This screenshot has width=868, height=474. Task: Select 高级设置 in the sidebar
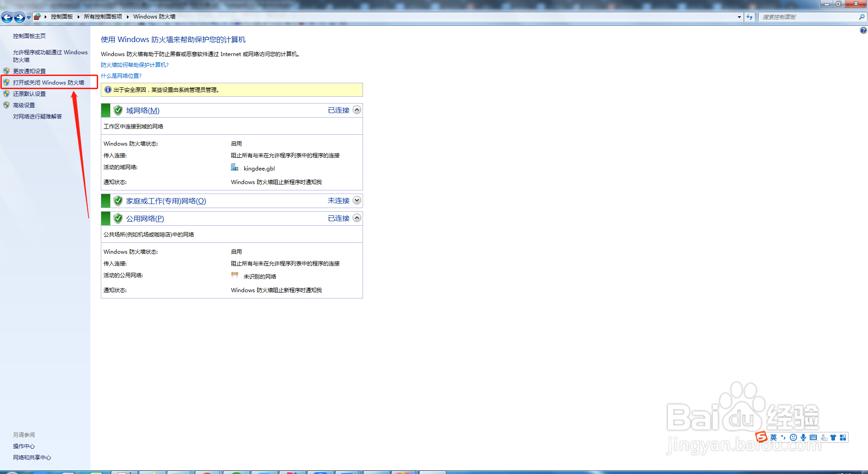tap(24, 104)
